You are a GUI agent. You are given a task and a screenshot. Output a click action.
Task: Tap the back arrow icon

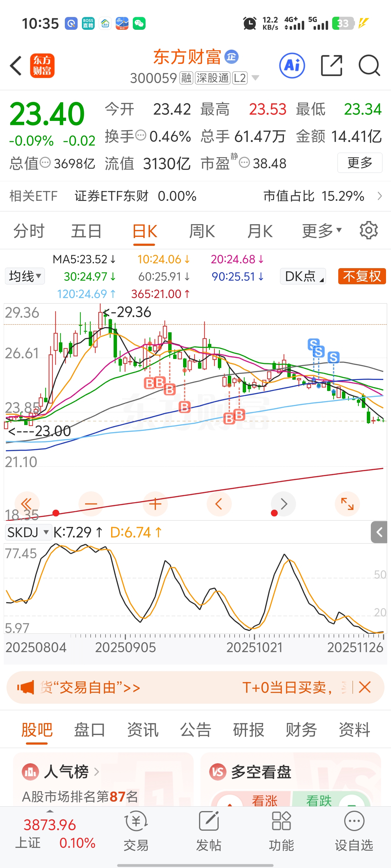click(16, 66)
